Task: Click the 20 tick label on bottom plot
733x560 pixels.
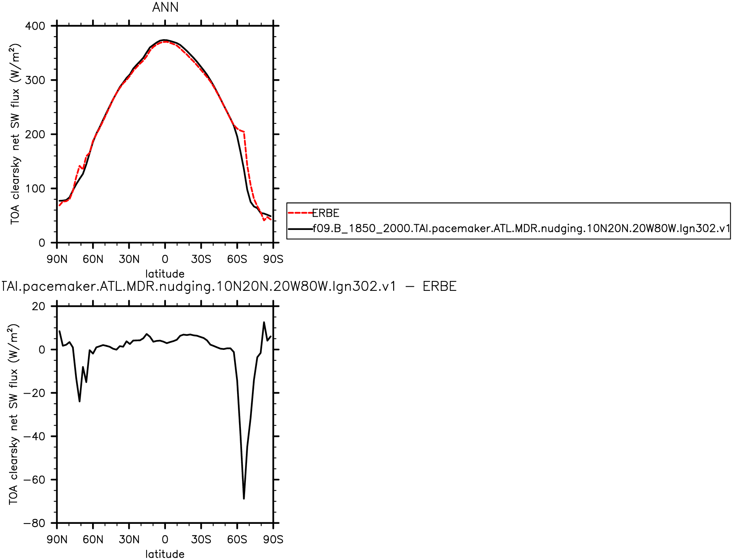Action: [x=38, y=306]
